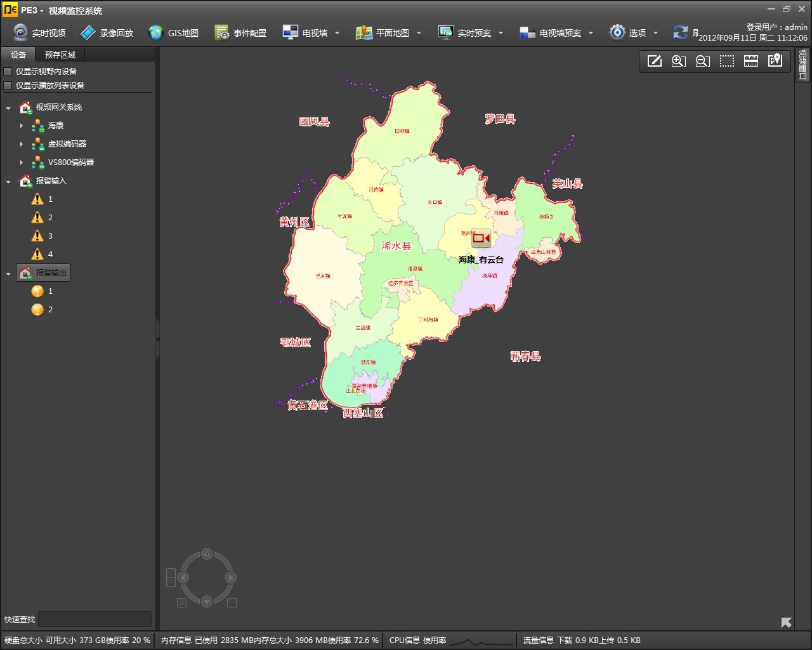The height and width of the screenshot is (650, 812).
Task: Click the GIS地图 globe icon
Action: pyautogui.click(x=155, y=32)
